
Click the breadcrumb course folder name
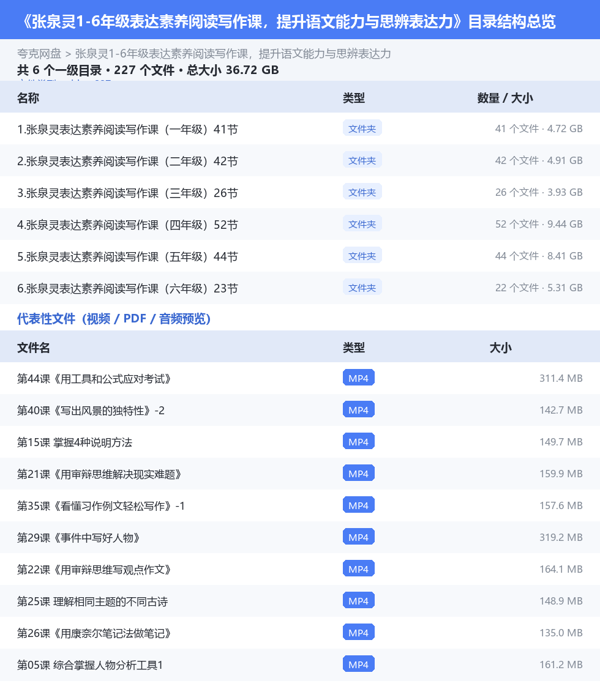pyautogui.click(x=233, y=54)
